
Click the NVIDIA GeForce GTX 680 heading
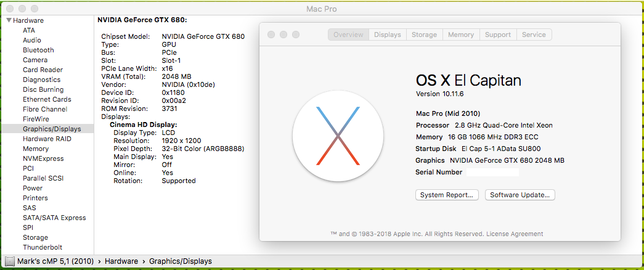click(142, 20)
